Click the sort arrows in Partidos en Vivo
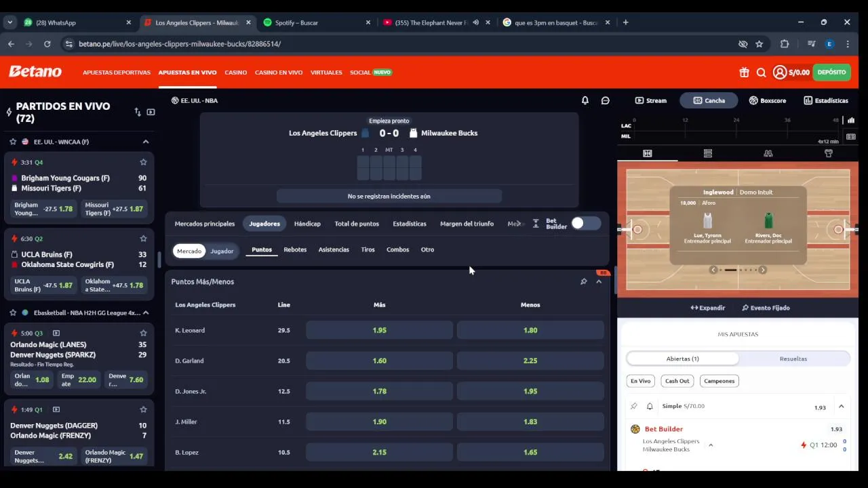 [x=138, y=112]
